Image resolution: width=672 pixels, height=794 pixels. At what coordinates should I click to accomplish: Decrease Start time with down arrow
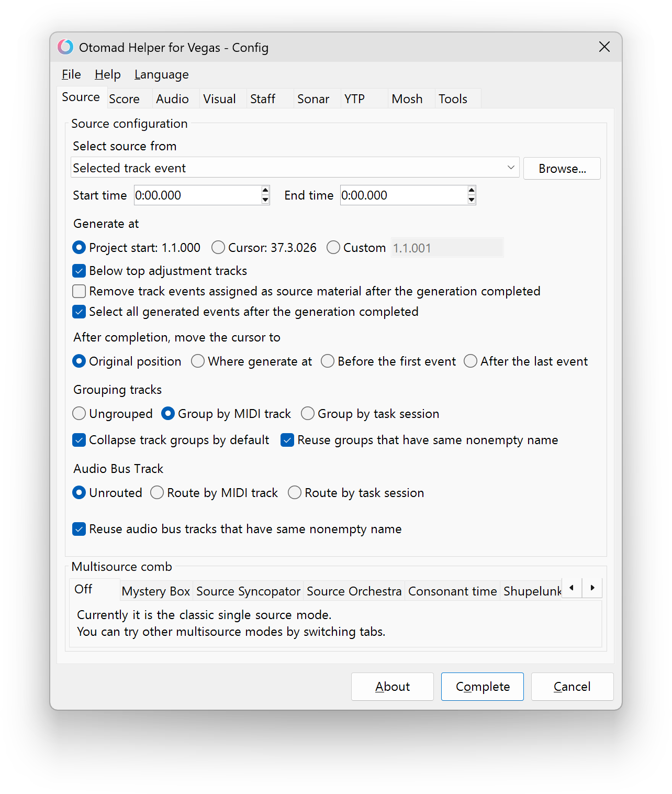point(265,200)
